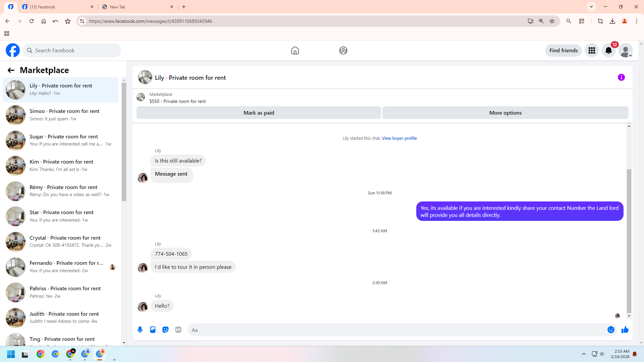Open conversation information purple icon
Screen dimensions: 644x362
click(621, 77)
